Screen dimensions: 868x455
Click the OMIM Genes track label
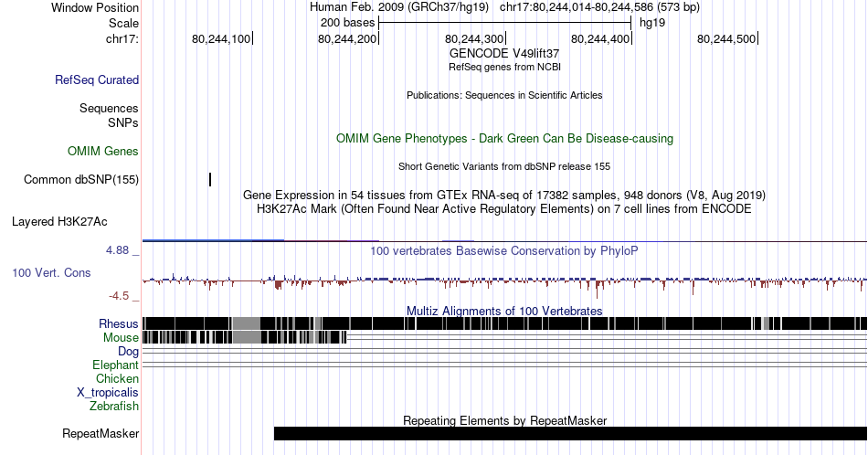coord(103,151)
